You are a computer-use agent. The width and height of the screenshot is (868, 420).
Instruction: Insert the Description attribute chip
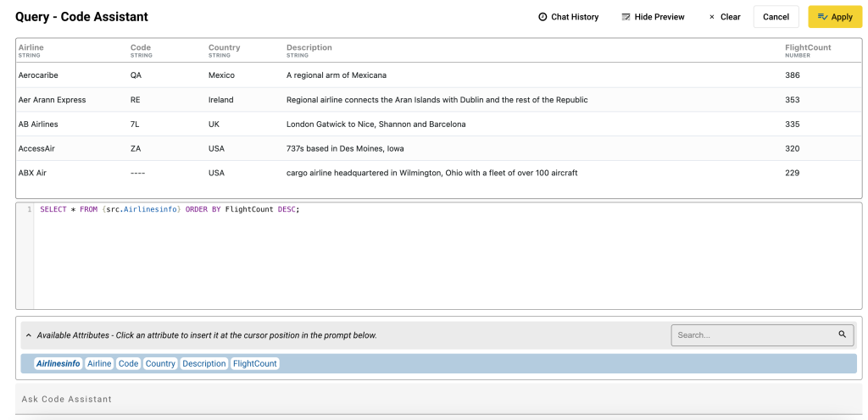coord(203,363)
